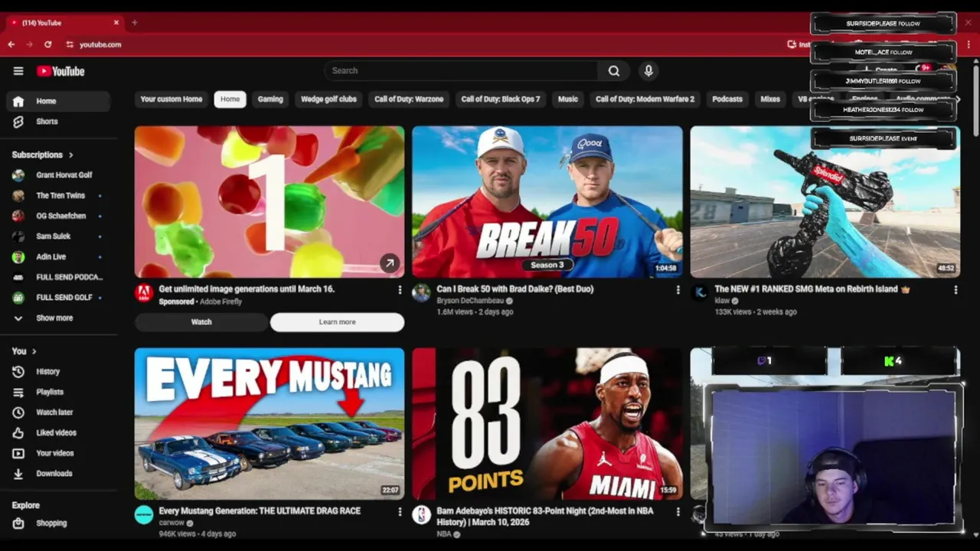Click the carwow channel avatar
The image size is (980, 551).
tap(144, 514)
